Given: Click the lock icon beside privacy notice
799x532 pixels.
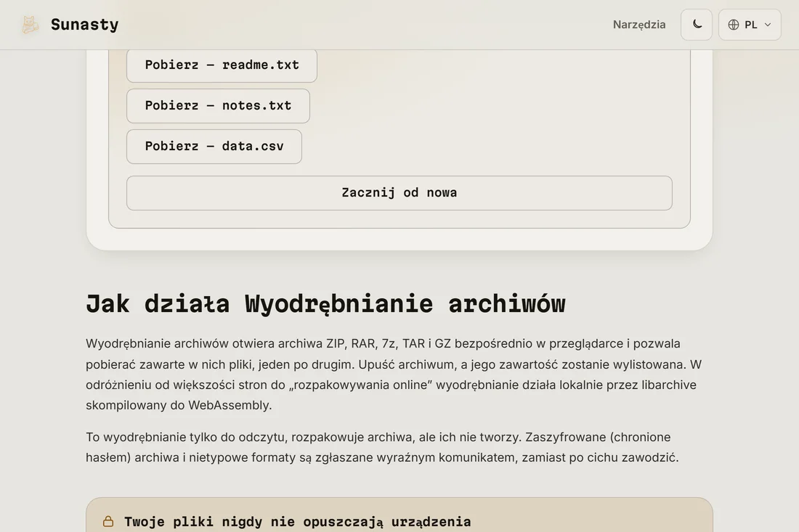Looking at the screenshot, I should [x=108, y=521].
